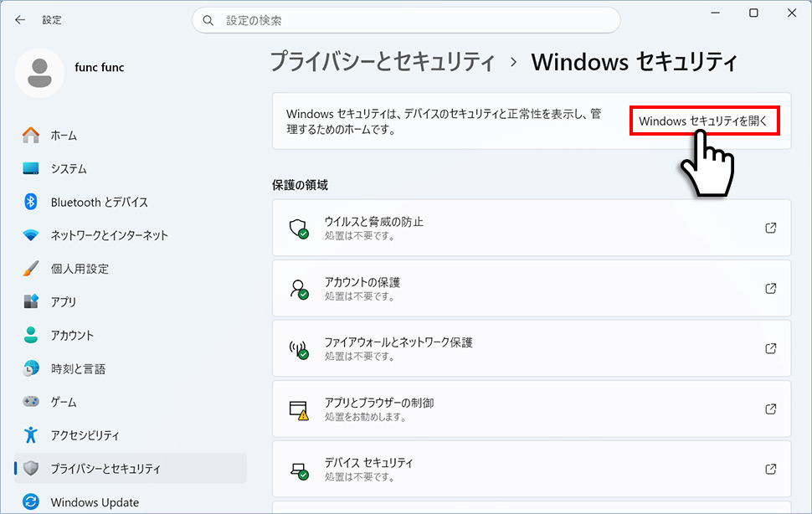The width and height of the screenshot is (812, 514).
Task: Click the ホーム house icon
Action: tap(31, 135)
